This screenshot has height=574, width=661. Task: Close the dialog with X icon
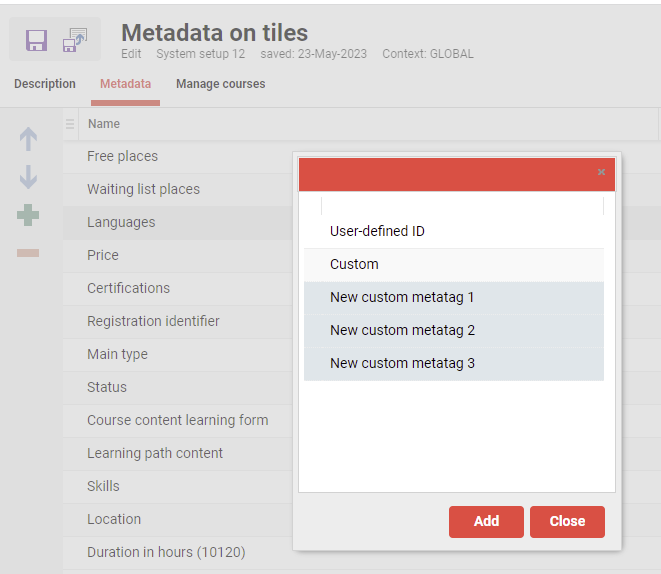tap(601, 172)
